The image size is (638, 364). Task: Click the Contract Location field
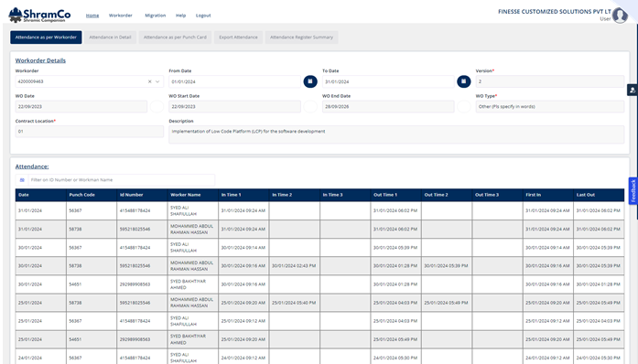(x=90, y=132)
